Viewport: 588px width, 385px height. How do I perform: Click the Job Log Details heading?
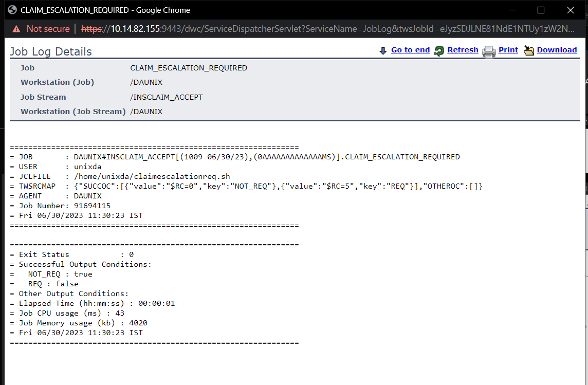coord(51,52)
